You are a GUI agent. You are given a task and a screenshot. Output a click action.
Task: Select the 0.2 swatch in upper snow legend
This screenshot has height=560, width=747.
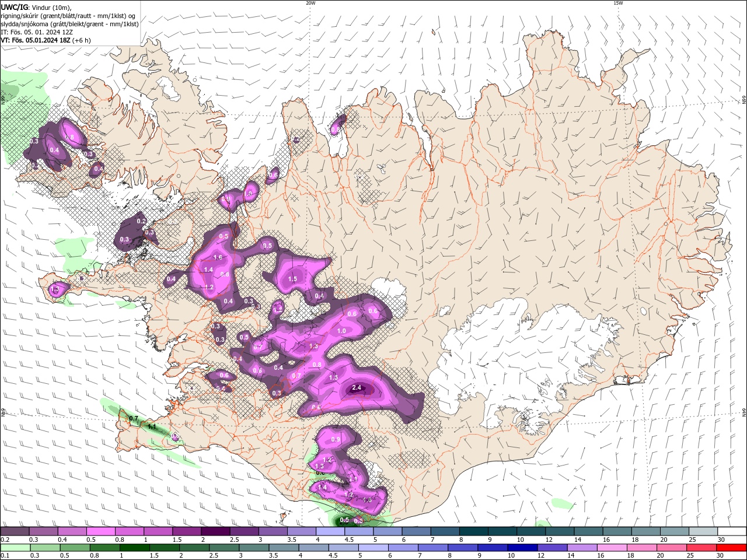(x=15, y=531)
